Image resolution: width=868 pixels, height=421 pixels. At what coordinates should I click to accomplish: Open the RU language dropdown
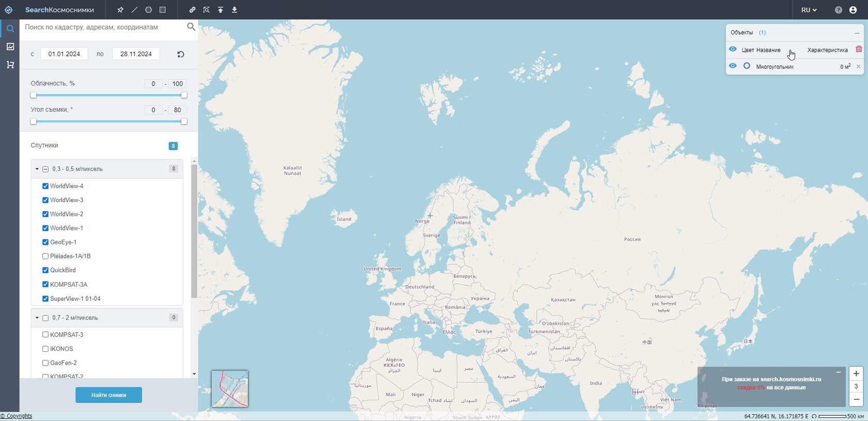click(x=809, y=10)
